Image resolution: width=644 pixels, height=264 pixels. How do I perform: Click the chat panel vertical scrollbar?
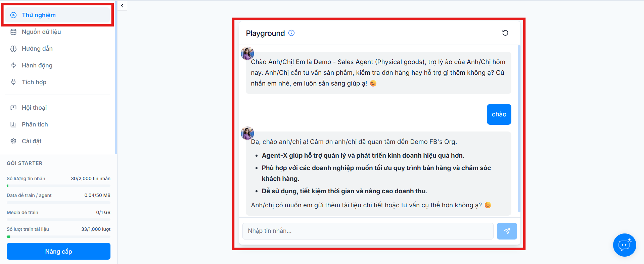(x=519, y=128)
